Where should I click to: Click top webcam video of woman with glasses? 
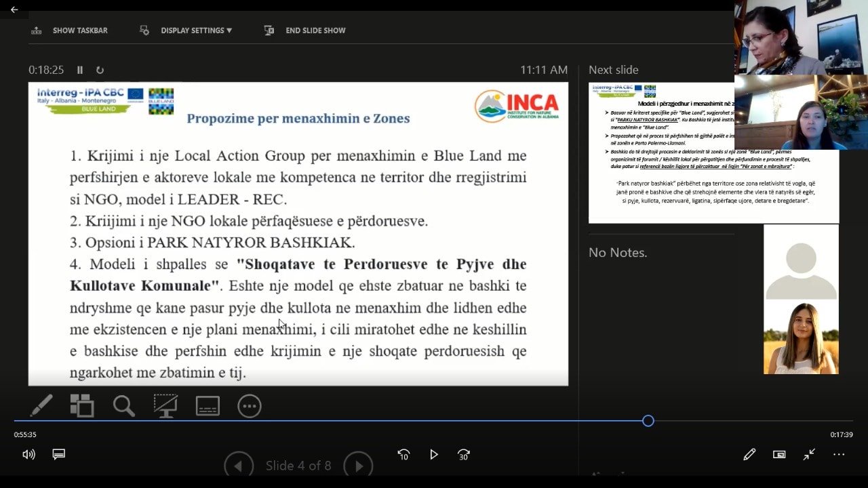(801, 37)
